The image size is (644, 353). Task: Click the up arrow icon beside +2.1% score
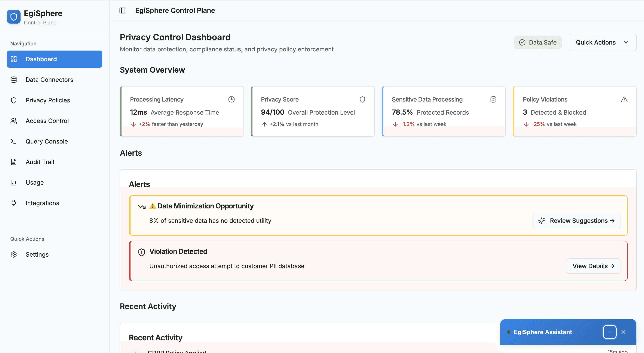(x=264, y=124)
